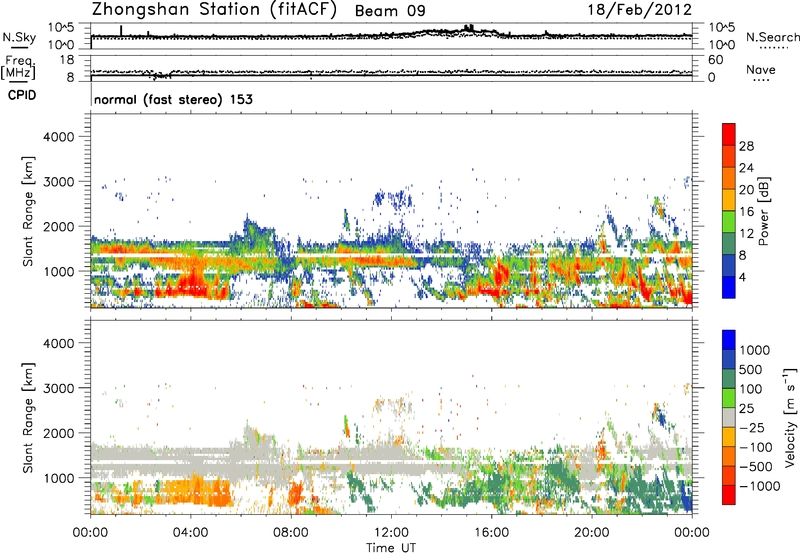
Task: Click the red bottom of the velocity colorbar
Action: [x=729, y=495]
